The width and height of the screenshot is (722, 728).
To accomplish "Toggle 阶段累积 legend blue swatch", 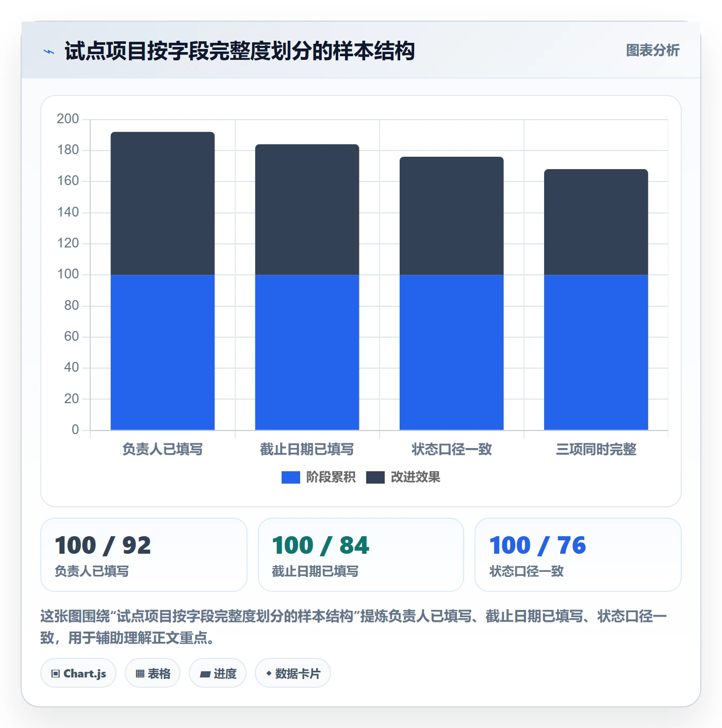I will [x=291, y=477].
